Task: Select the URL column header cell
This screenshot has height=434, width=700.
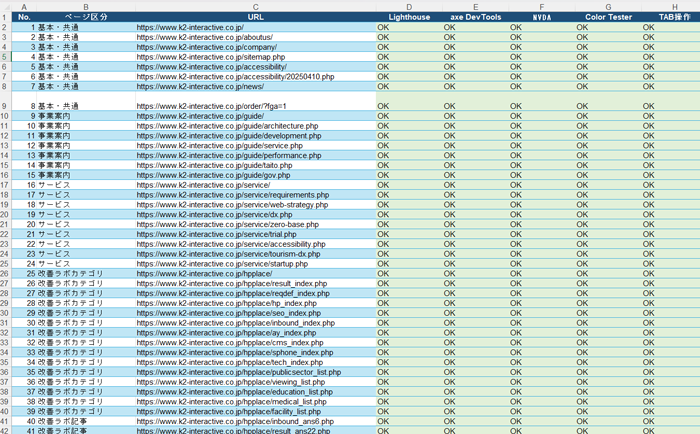Action: (x=255, y=17)
